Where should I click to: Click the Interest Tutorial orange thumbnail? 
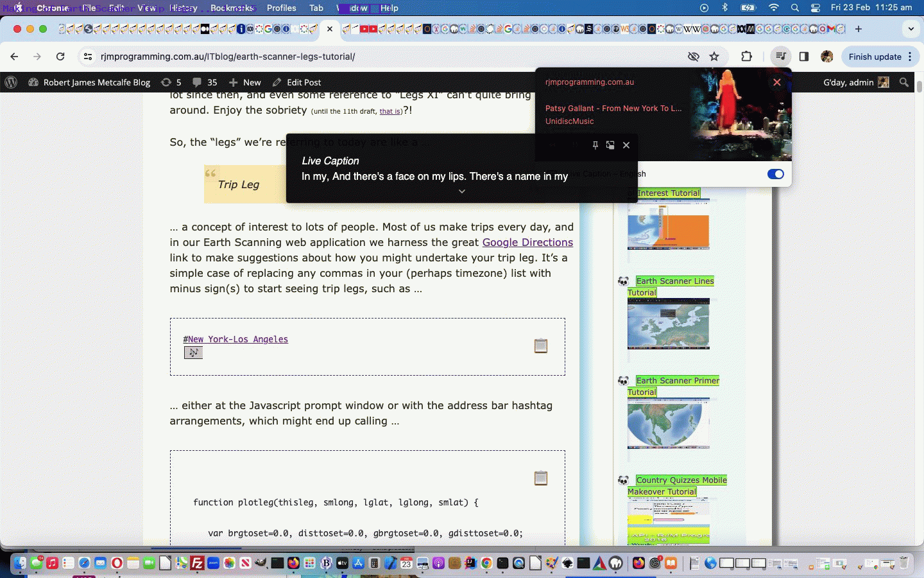(669, 224)
